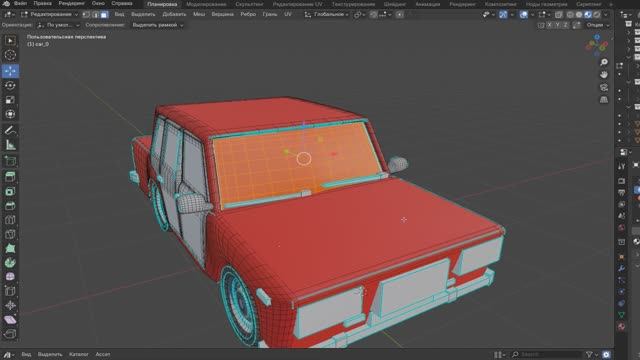Viewport: 640px width, 360px height.
Task: Pick the Poly Build tool
Action: pyautogui.click(x=10, y=248)
